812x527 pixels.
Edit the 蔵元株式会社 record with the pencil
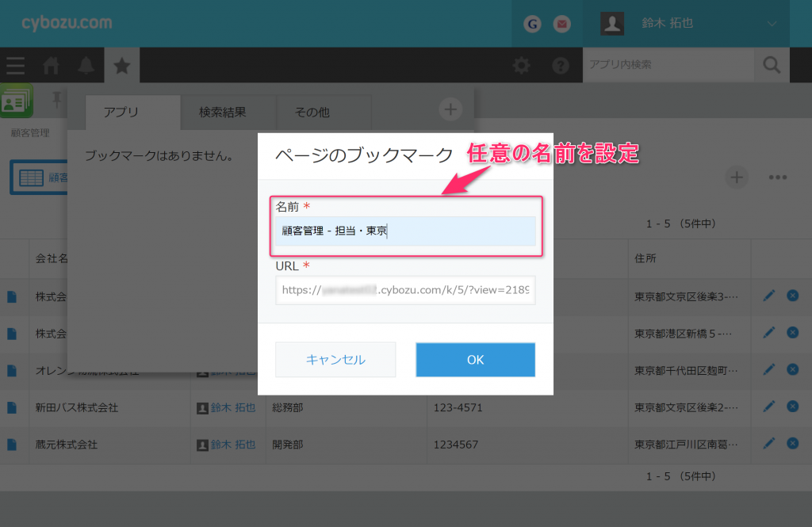(x=769, y=444)
